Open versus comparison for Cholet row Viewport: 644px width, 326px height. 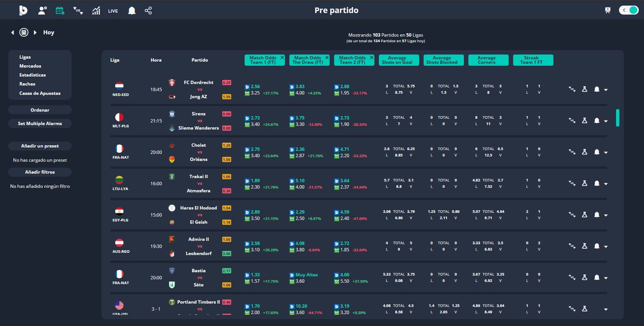pyautogui.click(x=572, y=152)
